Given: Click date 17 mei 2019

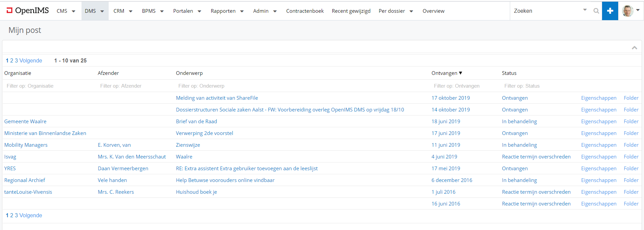Looking at the screenshot, I should click(x=446, y=169).
